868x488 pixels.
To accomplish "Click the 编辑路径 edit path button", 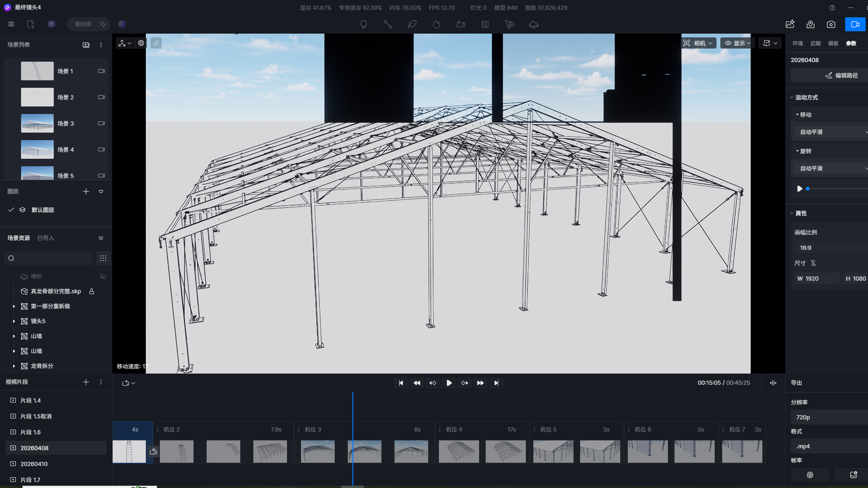I will coord(841,75).
